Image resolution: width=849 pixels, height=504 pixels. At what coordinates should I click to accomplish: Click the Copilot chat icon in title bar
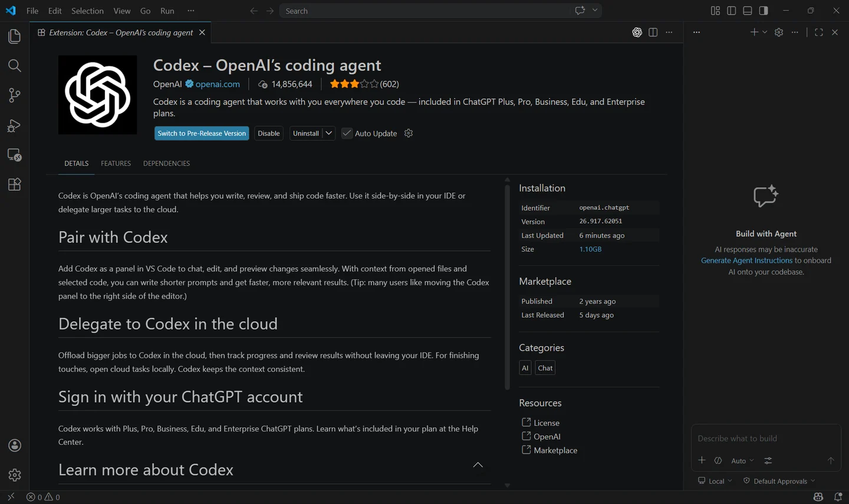[x=580, y=11]
